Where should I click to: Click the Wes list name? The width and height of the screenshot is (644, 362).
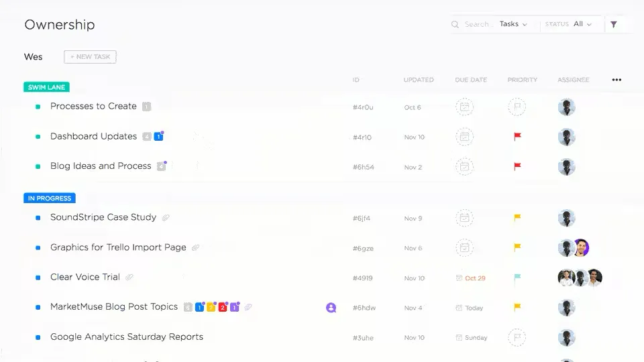(34, 56)
